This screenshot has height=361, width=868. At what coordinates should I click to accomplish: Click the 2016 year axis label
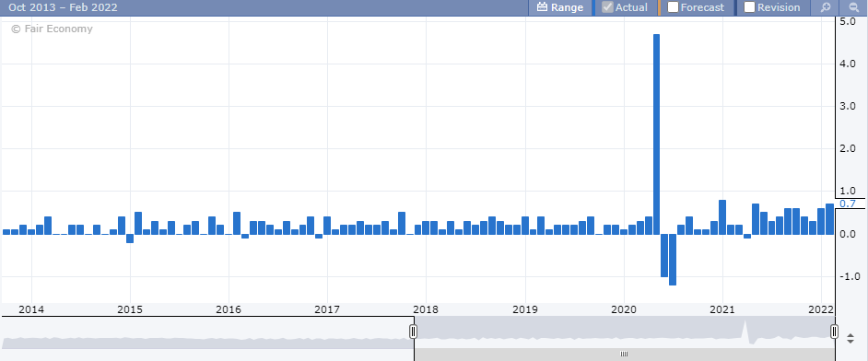pyautogui.click(x=229, y=309)
